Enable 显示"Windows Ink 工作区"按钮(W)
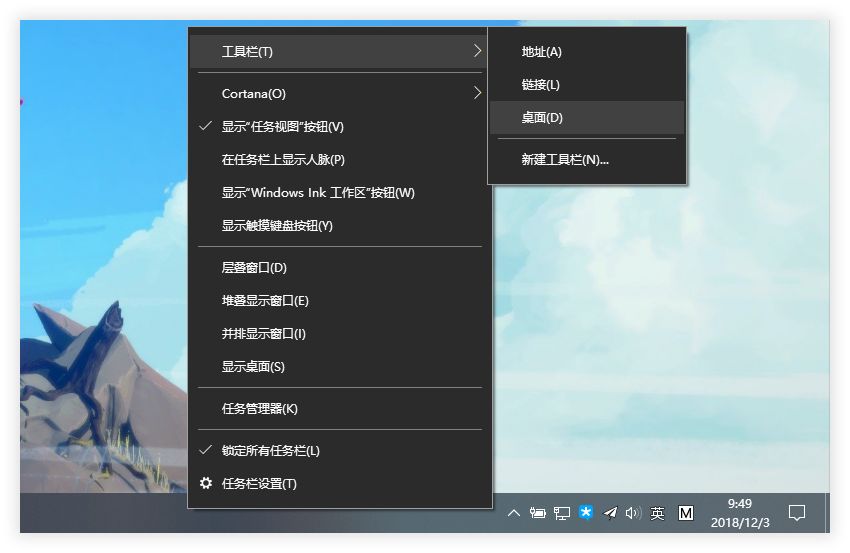850x553 pixels. tap(340, 193)
